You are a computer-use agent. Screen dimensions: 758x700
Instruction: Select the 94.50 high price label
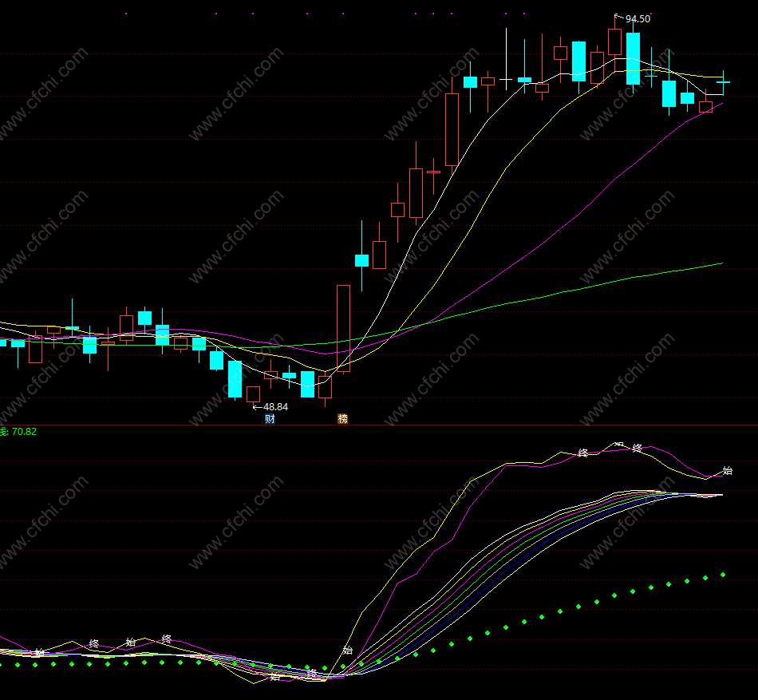638,19
